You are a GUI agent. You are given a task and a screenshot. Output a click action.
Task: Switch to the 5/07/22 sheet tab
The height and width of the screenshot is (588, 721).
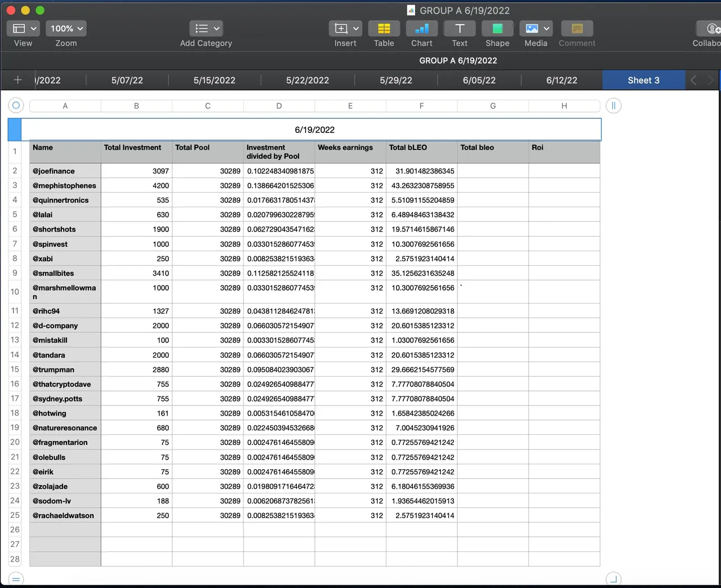coord(127,80)
